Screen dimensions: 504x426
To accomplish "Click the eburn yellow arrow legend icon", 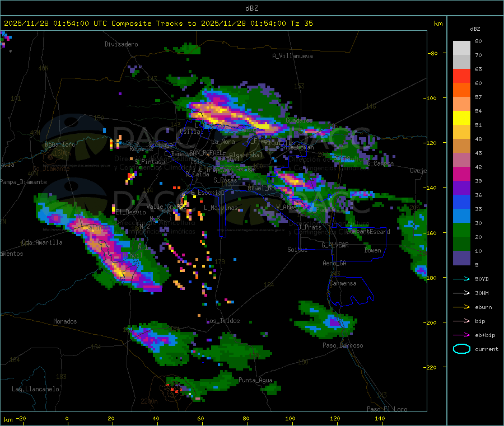I will coord(461,307).
